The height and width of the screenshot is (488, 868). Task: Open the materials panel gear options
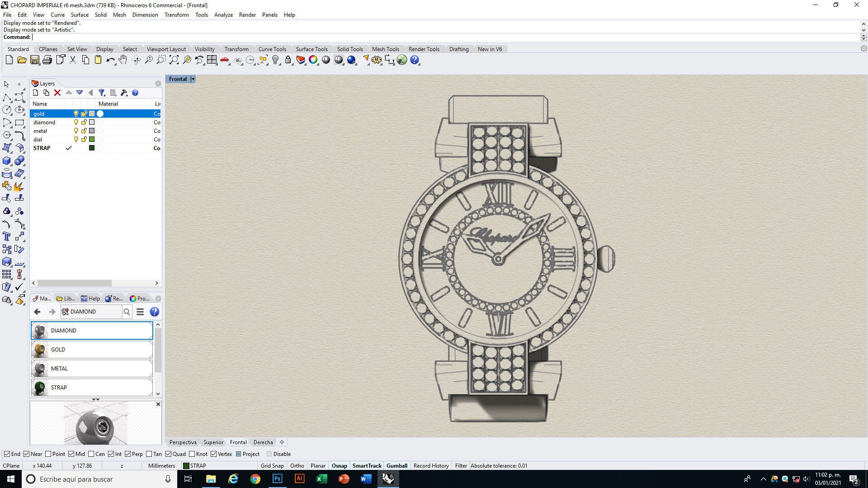(158, 299)
